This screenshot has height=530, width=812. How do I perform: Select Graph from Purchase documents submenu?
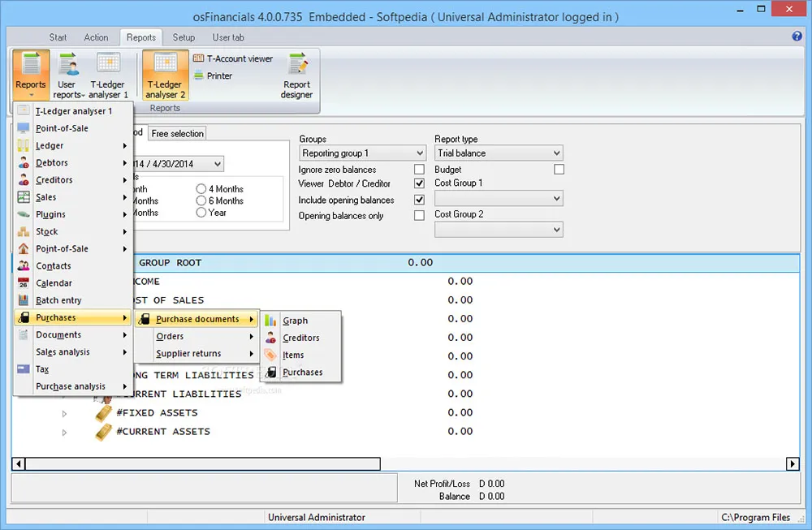coord(296,321)
